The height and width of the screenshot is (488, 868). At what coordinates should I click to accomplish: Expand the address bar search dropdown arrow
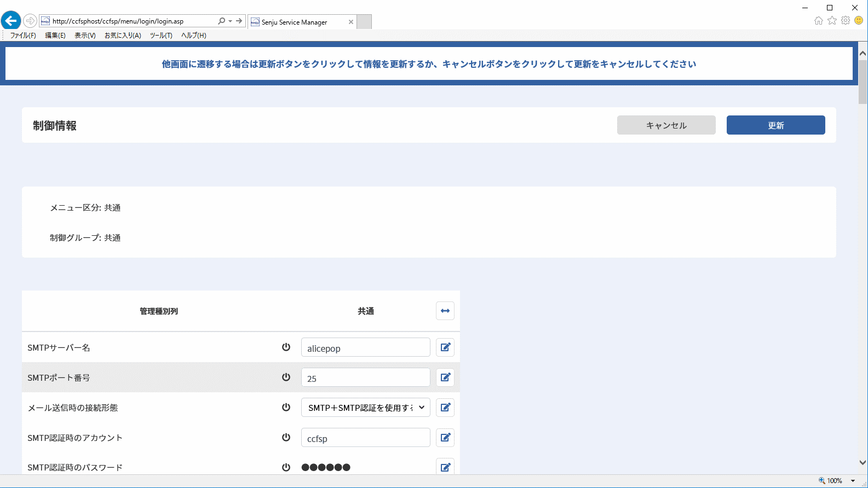[231, 21]
